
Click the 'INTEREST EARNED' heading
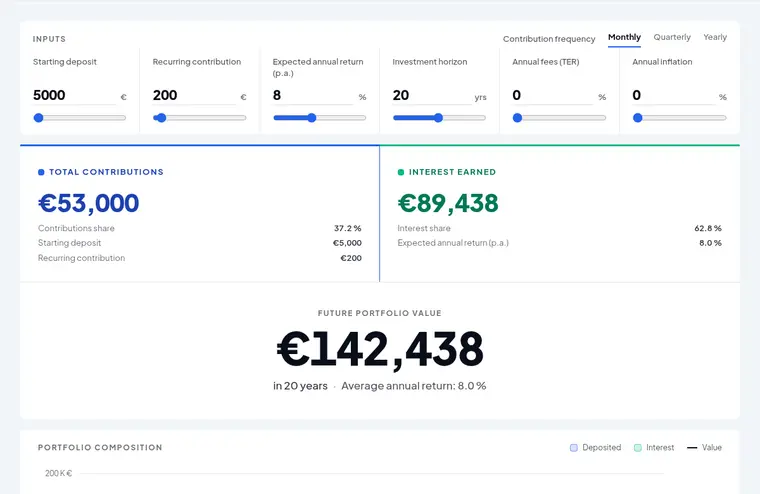tap(452, 172)
